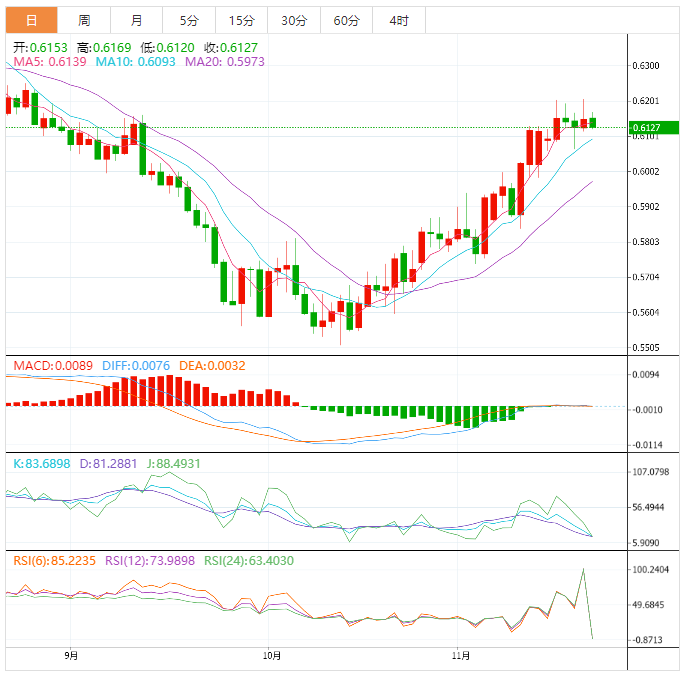Click the 0.5604 price axis label

(646, 312)
